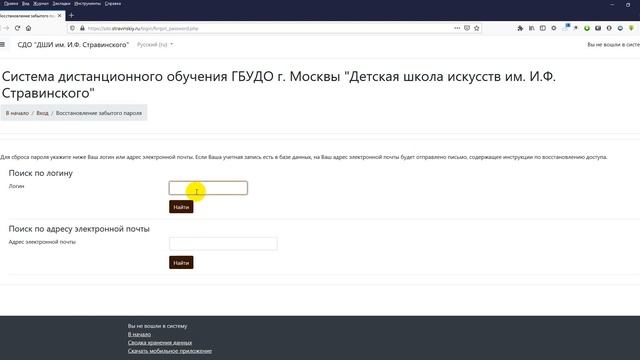Restore down the browser window
The height and width of the screenshot is (360, 640).
click(x=628, y=4)
